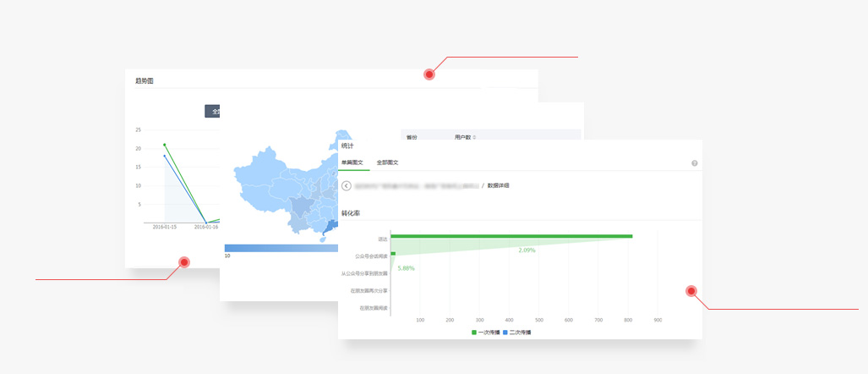Click the green data point on the trend line
The height and width of the screenshot is (374, 868).
[x=165, y=145]
